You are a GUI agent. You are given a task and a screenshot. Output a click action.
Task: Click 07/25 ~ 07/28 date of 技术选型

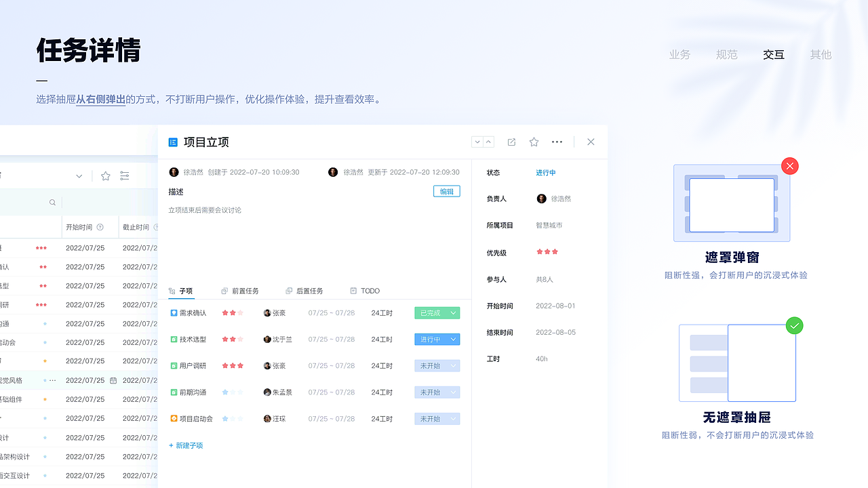click(332, 340)
